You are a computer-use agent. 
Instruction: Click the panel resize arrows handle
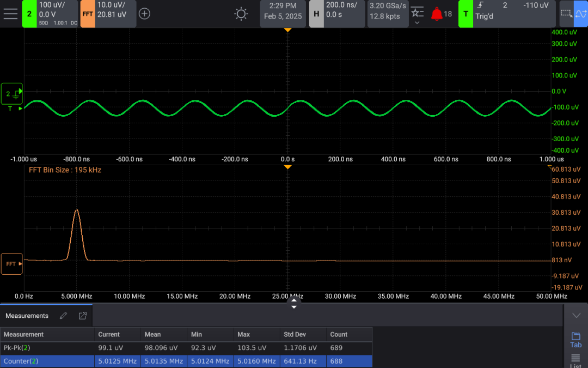click(294, 303)
